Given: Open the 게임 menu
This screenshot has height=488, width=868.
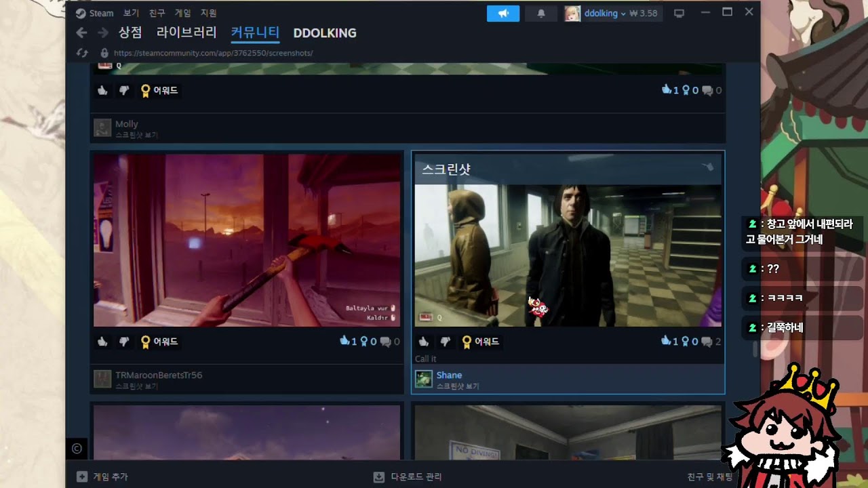Looking at the screenshot, I should (183, 13).
